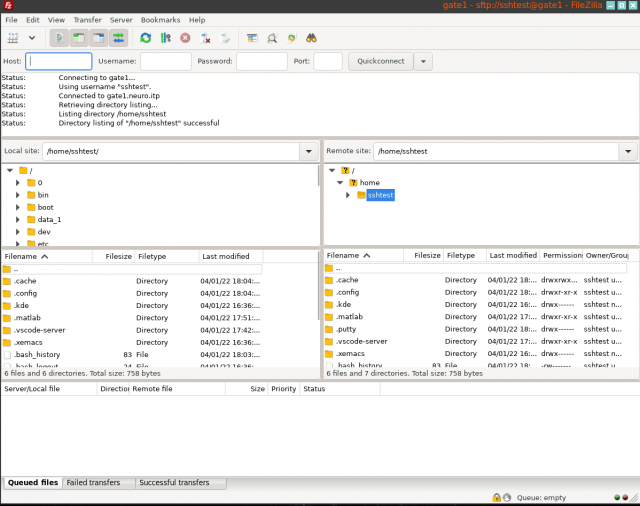
Task: Toggle transfer queue display
Action: tap(118, 38)
